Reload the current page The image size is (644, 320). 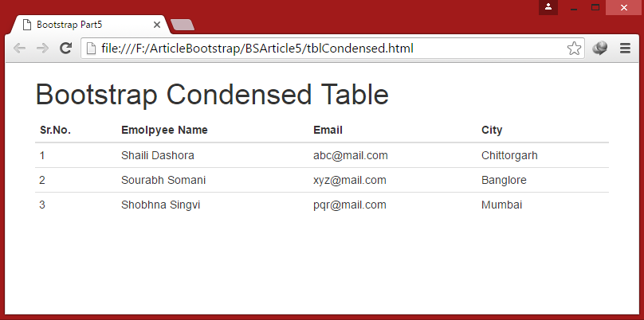[x=66, y=49]
